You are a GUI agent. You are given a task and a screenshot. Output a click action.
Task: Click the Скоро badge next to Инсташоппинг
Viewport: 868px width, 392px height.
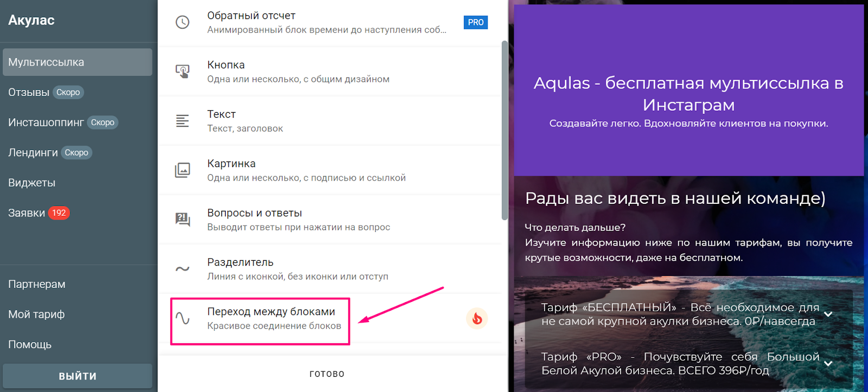(x=103, y=123)
